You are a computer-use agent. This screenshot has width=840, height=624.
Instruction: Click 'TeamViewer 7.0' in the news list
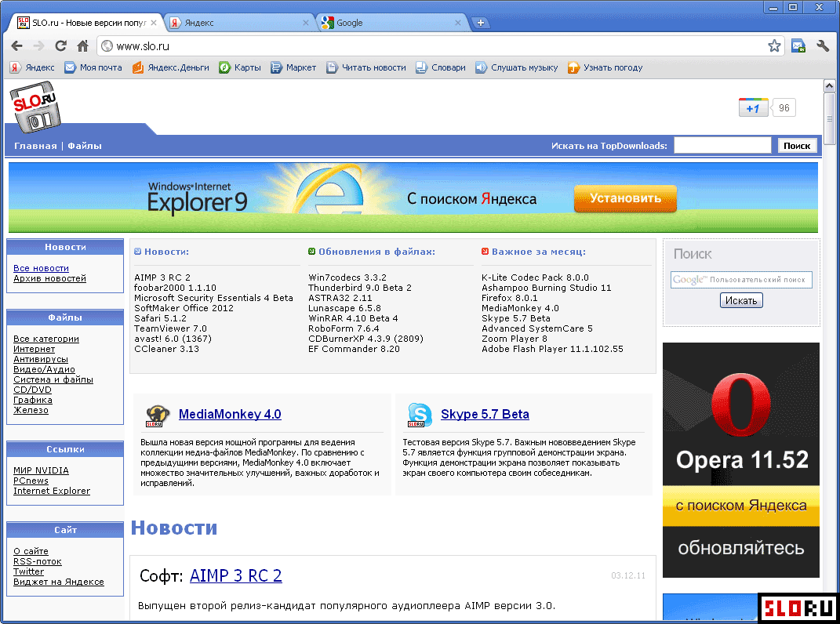tap(170, 328)
